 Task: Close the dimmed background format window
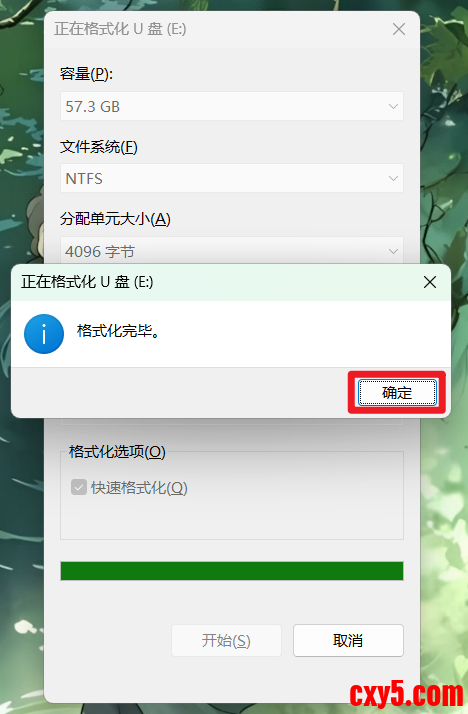tap(399, 29)
